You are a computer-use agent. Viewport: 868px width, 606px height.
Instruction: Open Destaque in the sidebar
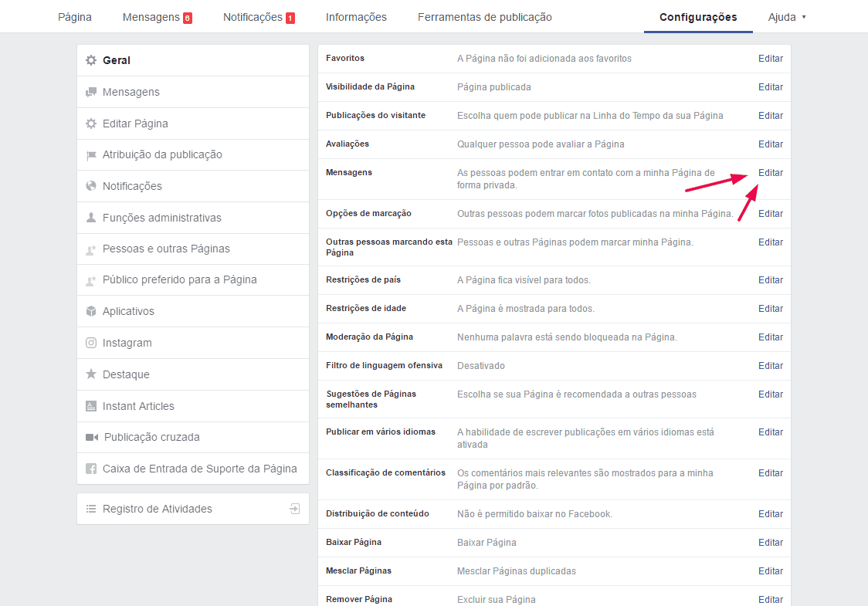coord(192,374)
